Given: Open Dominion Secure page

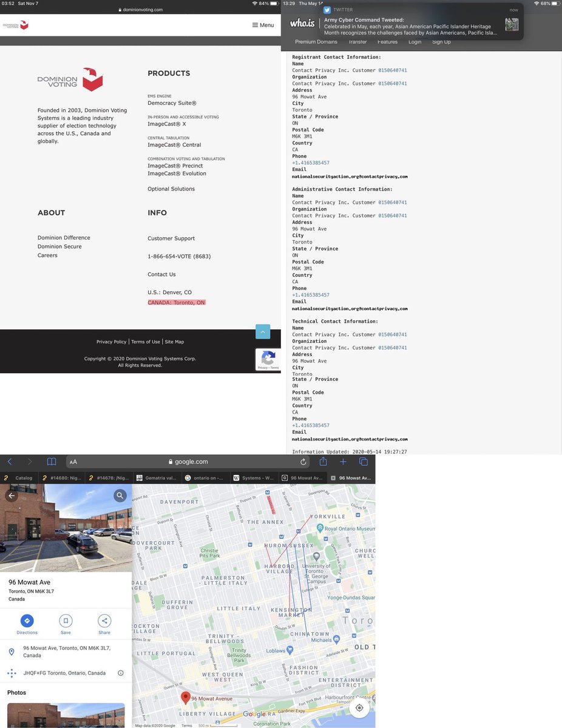Looking at the screenshot, I should click(x=59, y=246).
